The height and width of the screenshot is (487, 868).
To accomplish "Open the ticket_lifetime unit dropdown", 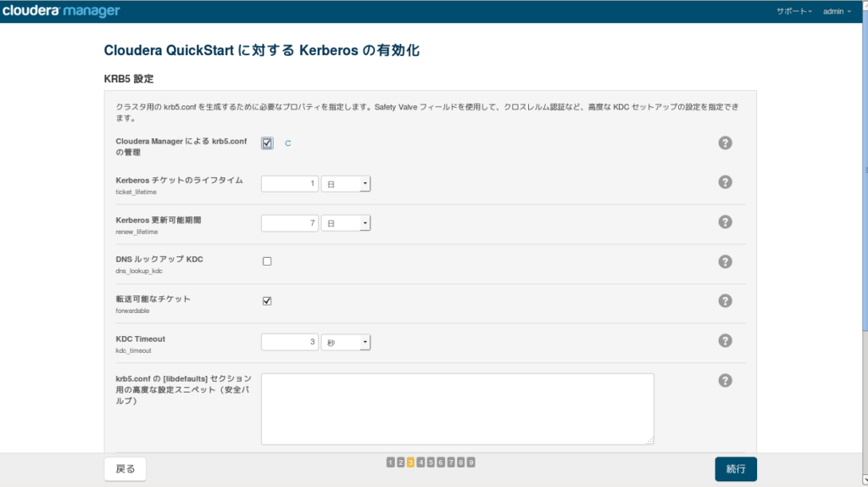I will (346, 184).
